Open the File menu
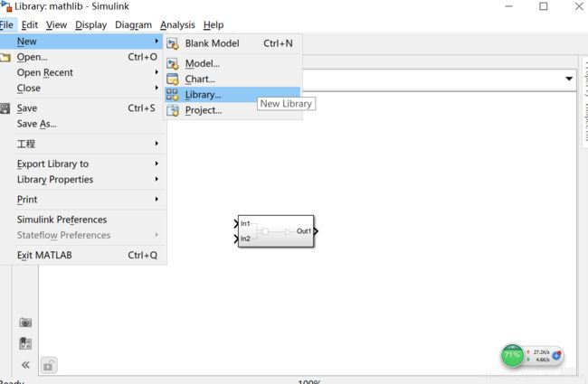This screenshot has height=384, width=588. (x=6, y=25)
